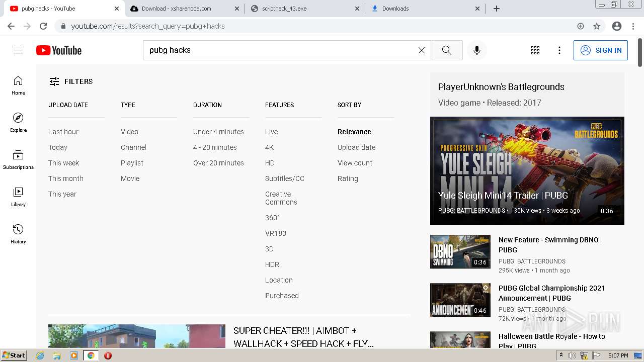
Task: Go to Home in sidebar
Action: pos(18,85)
